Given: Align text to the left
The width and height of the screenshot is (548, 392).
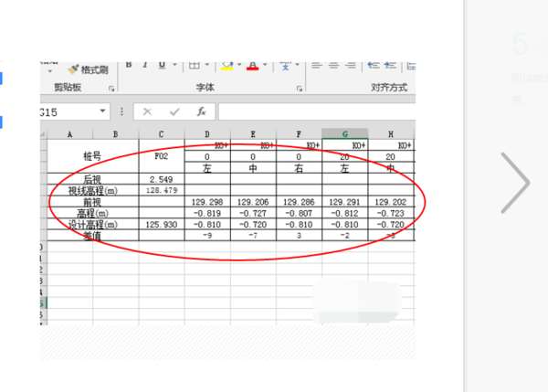Looking at the screenshot, I should click(x=316, y=66).
